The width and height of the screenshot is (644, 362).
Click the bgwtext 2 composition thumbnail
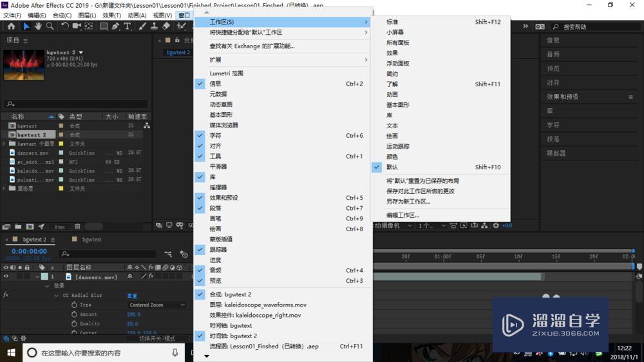point(24,65)
